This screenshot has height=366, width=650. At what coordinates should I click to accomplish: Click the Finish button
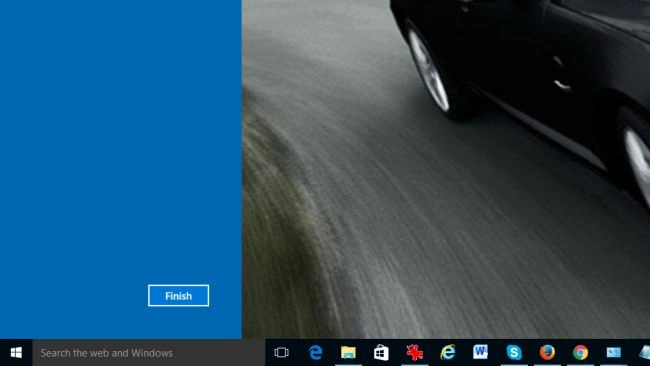click(x=178, y=296)
